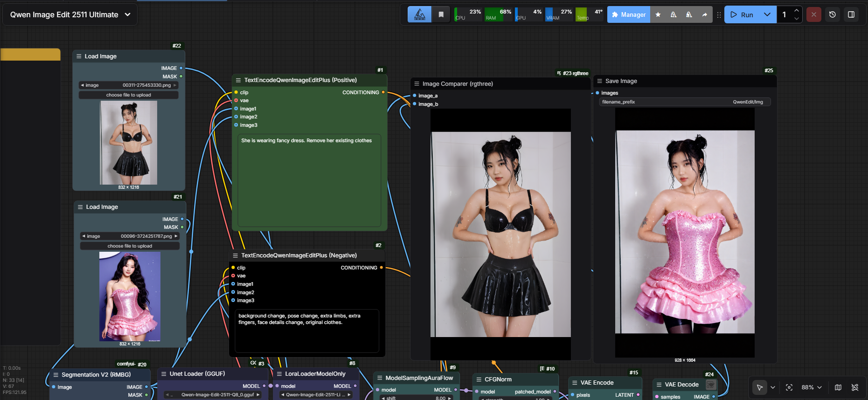The width and height of the screenshot is (868, 400).
Task: Click the filename_prefix field in Save Image
Action: pyautogui.click(x=684, y=102)
